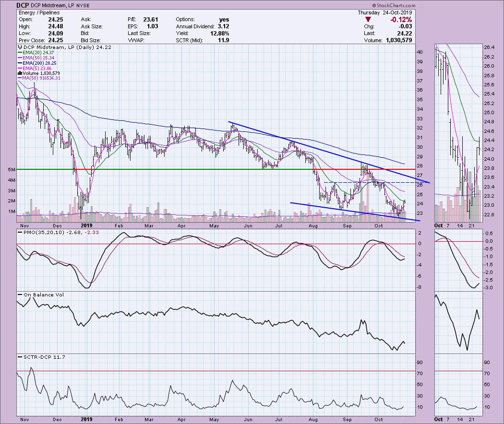Image resolution: width=504 pixels, height=424 pixels.
Task: Select the Last price 24.22 in the header
Action: [x=404, y=34]
